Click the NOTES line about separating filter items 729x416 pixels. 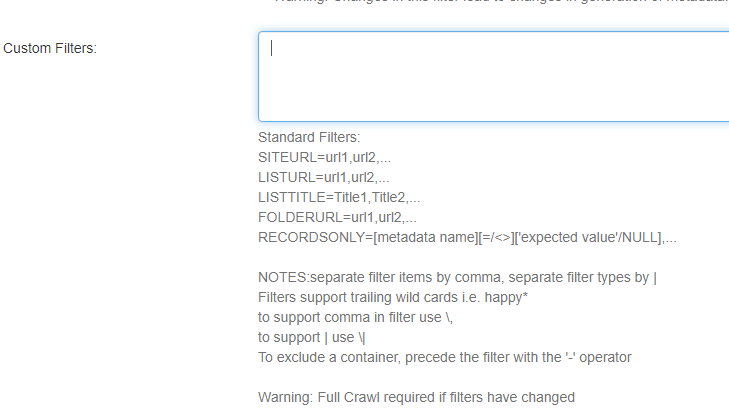[x=457, y=278]
